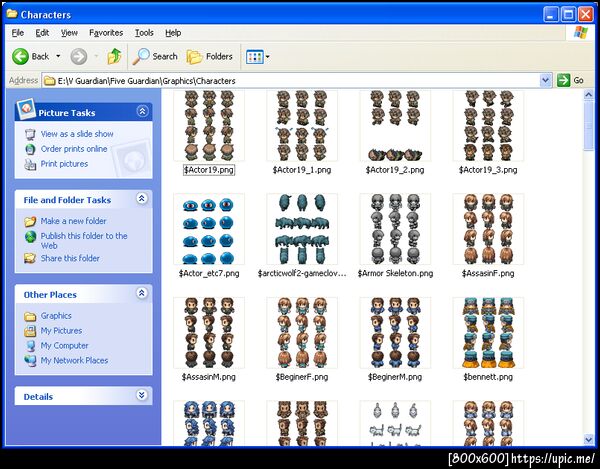Click Order prints online link
Screen dimensions: 600x469
[74, 149]
